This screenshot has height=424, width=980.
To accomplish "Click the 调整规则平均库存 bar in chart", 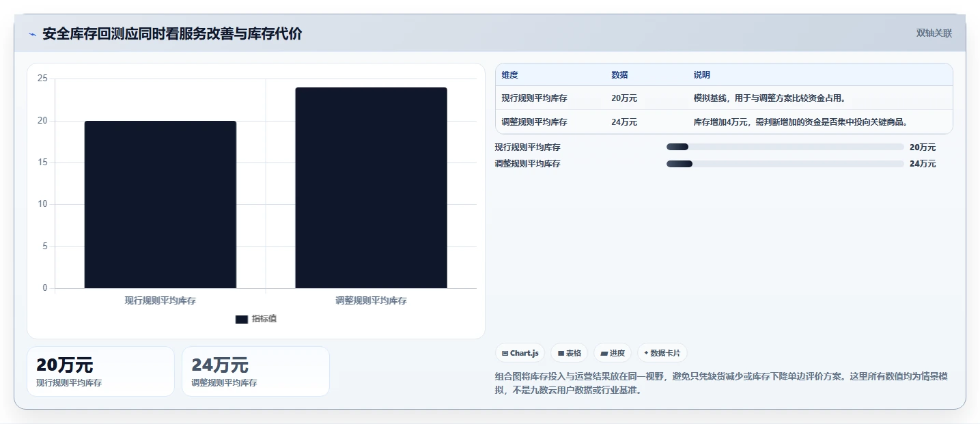I will click(371, 188).
